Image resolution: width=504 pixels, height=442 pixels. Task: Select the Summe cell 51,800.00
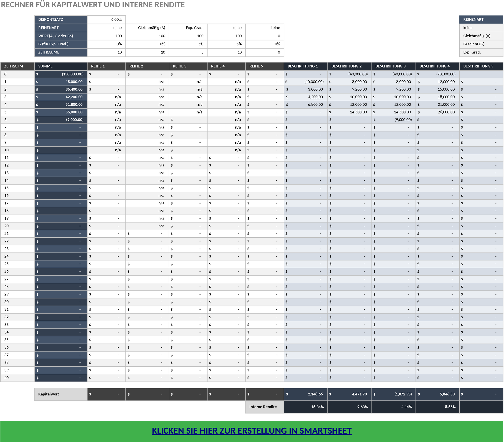pos(61,105)
